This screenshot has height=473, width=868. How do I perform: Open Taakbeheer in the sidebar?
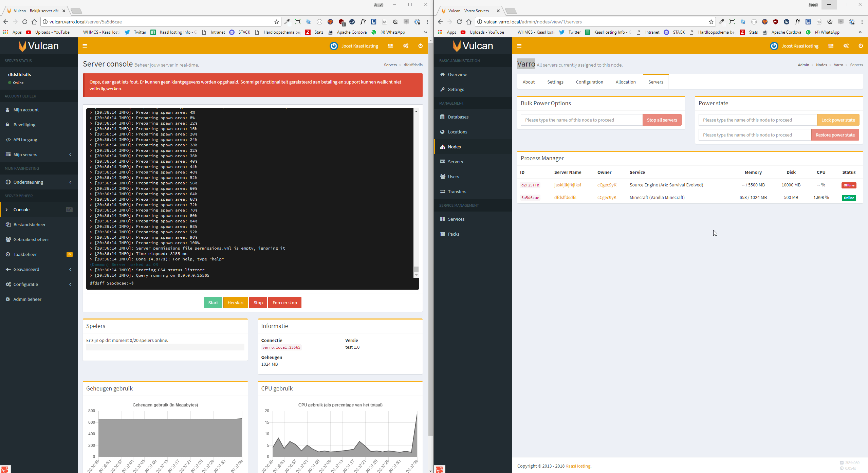point(25,254)
